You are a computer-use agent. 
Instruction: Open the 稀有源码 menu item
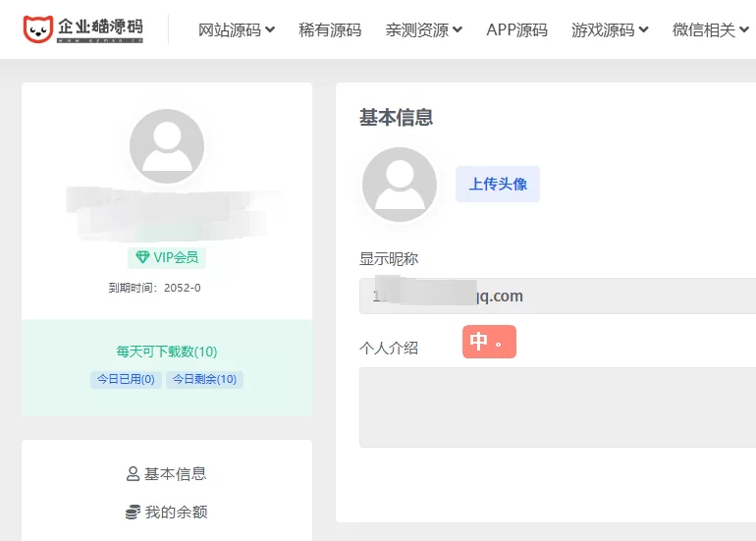pyautogui.click(x=330, y=29)
